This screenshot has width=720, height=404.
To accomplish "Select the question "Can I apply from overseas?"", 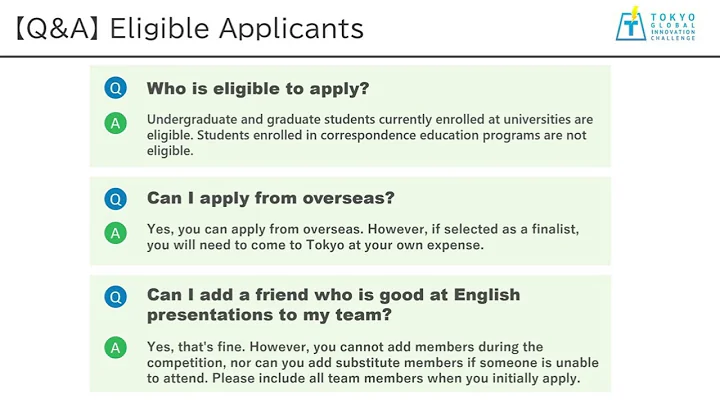I will [x=270, y=198].
